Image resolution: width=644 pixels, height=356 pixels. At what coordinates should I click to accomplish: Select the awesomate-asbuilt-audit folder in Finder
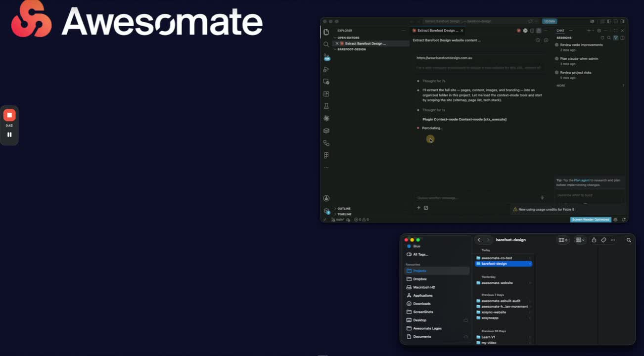pos(504,301)
